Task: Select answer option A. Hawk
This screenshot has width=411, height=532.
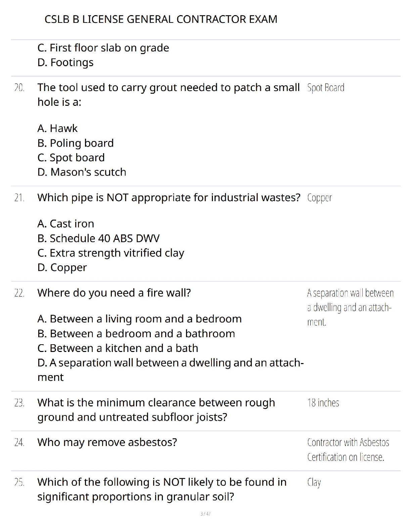Action: (x=57, y=128)
